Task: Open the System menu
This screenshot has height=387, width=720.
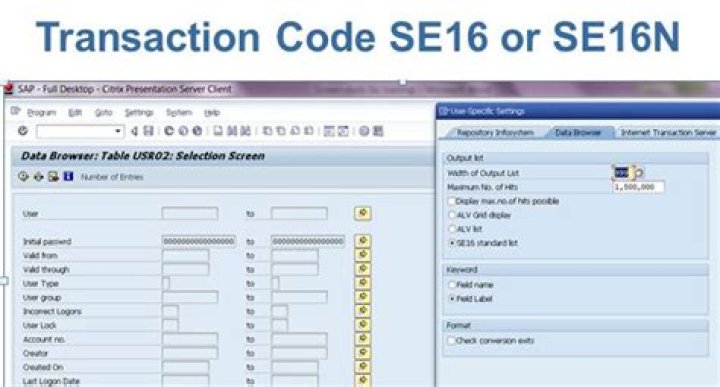Action: [179, 112]
